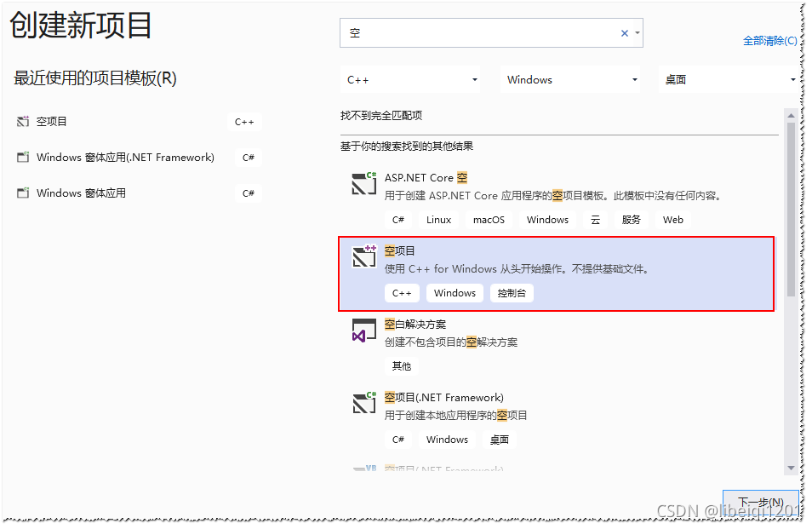812x529 pixels.
Task: Click the ASP.NET Core empty template icon
Action: [364, 183]
